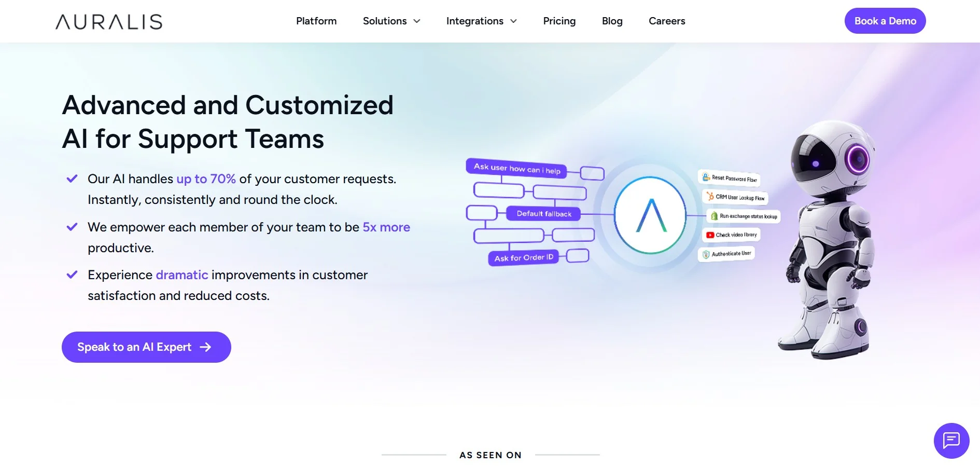The image size is (980, 466).
Task: Click the '5x more' highlighted text
Action: tap(386, 227)
